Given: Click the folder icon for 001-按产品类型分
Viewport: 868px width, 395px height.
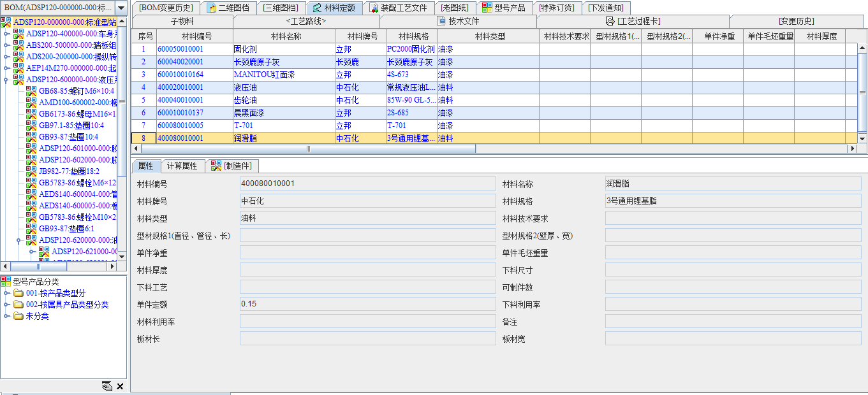Looking at the screenshot, I should coord(18,293).
